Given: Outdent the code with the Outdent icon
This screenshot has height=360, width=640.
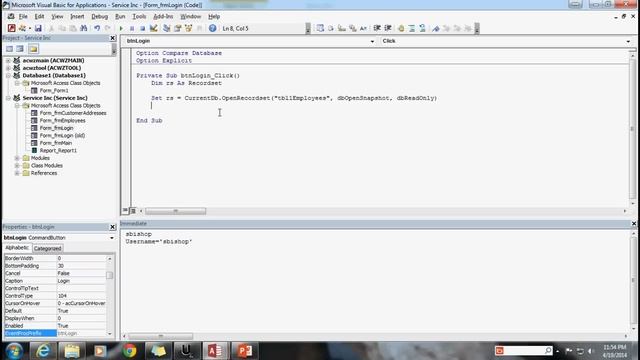Looking at the screenshot, I should coord(388,28).
